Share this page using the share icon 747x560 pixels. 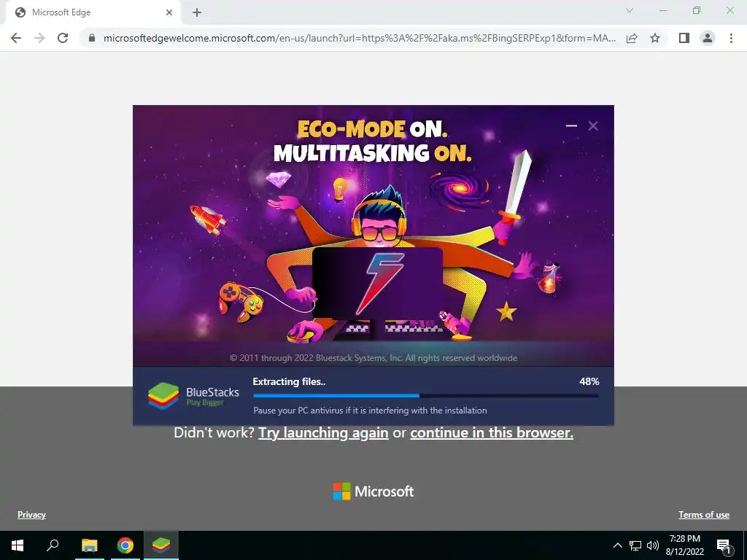click(x=632, y=38)
